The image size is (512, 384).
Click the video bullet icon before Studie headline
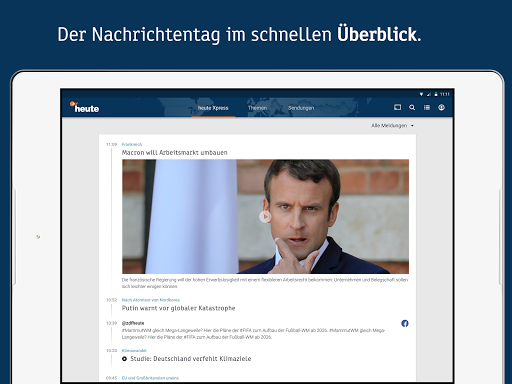(x=124, y=359)
